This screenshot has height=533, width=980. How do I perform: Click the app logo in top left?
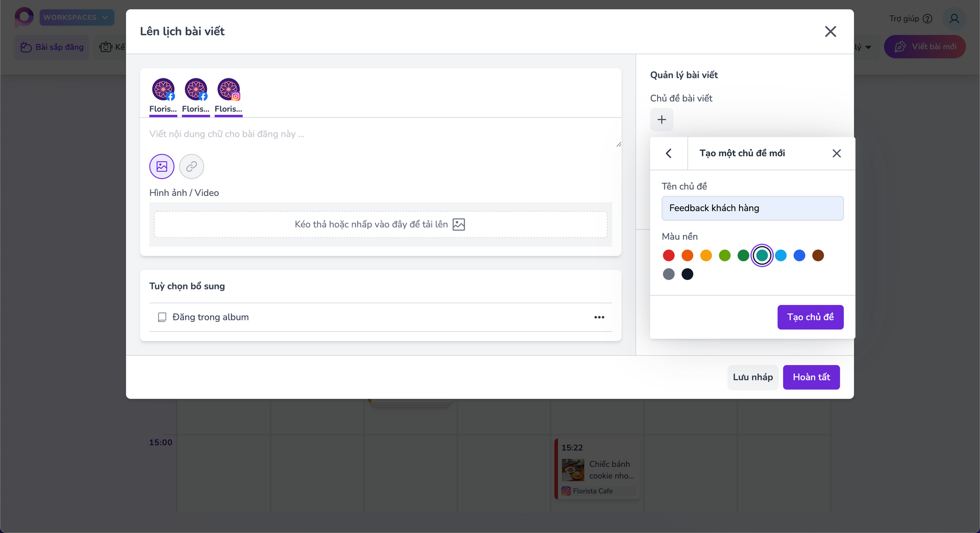pos(24,17)
